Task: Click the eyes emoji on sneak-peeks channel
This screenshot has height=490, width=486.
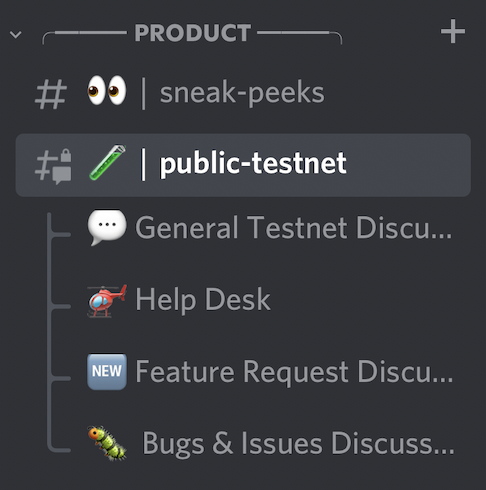Action: pyautogui.click(x=107, y=90)
